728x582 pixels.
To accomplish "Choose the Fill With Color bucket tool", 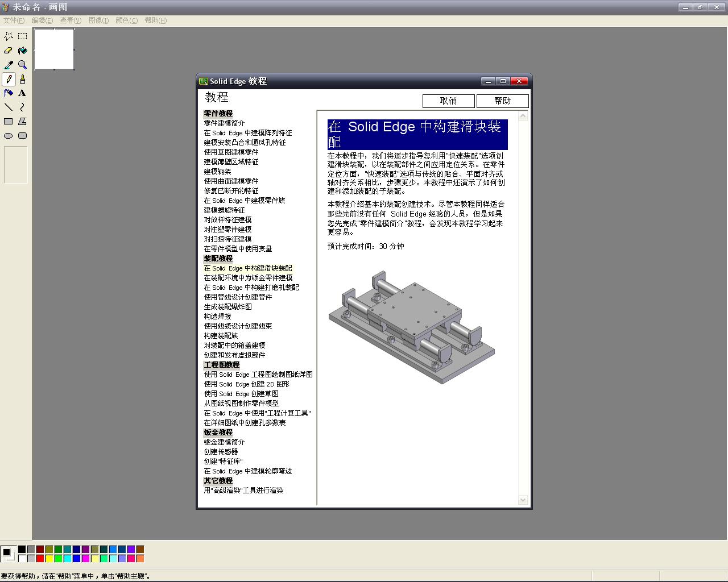I will pyautogui.click(x=23, y=51).
